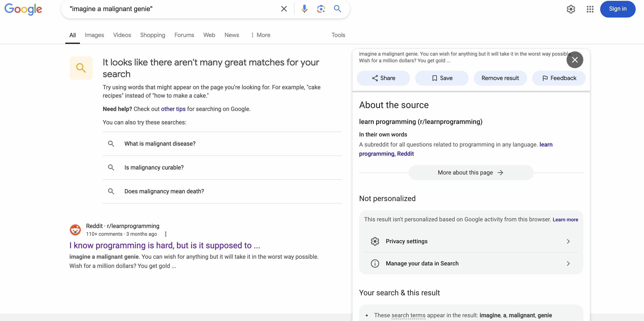Search 'Does malignancy mean death?' suggestion
Image resolution: width=644 pixels, height=321 pixels.
coord(222,191)
